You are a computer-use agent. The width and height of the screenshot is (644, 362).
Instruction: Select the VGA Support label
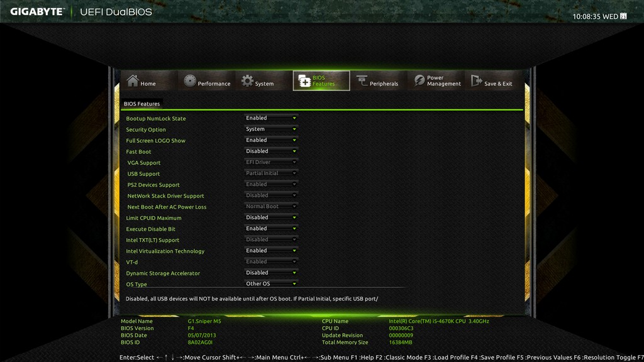(x=144, y=163)
